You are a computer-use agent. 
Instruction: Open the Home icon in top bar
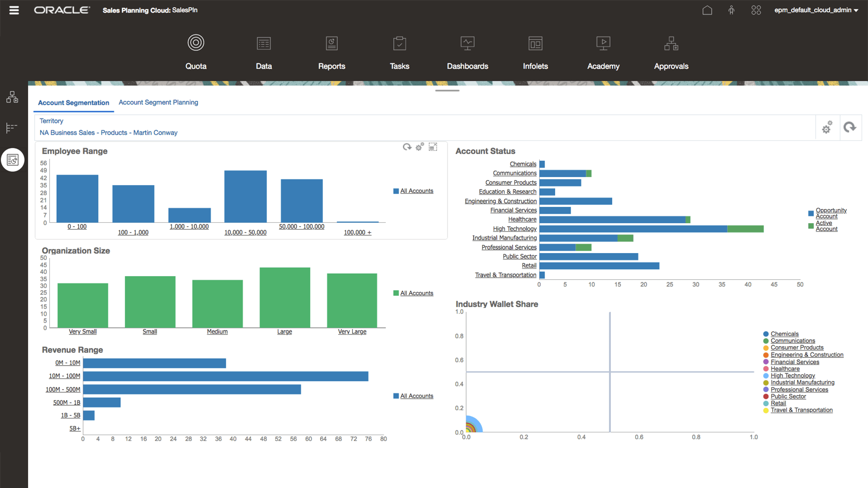(707, 10)
